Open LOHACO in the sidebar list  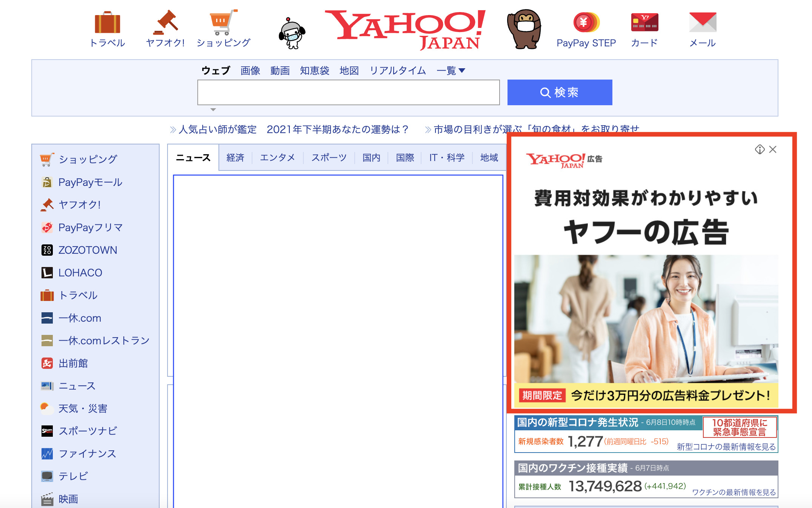[x=80, y=273]
